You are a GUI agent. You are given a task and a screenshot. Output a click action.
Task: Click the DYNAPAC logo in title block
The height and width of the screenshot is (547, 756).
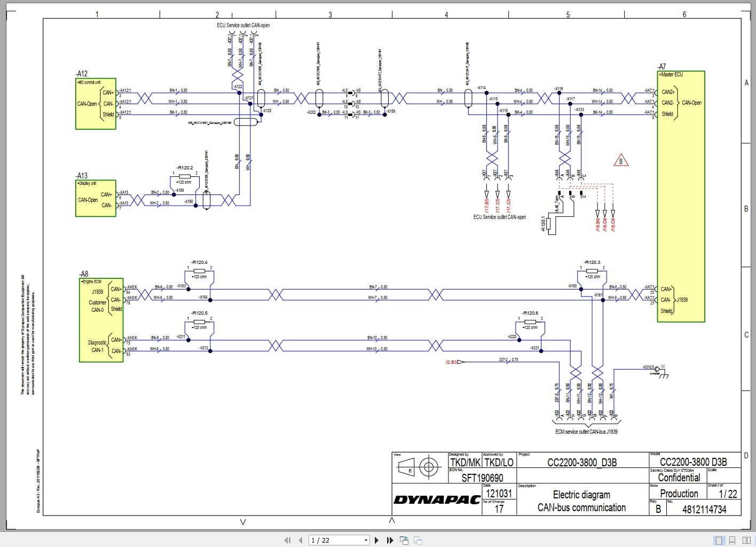(x=437, y=500)
